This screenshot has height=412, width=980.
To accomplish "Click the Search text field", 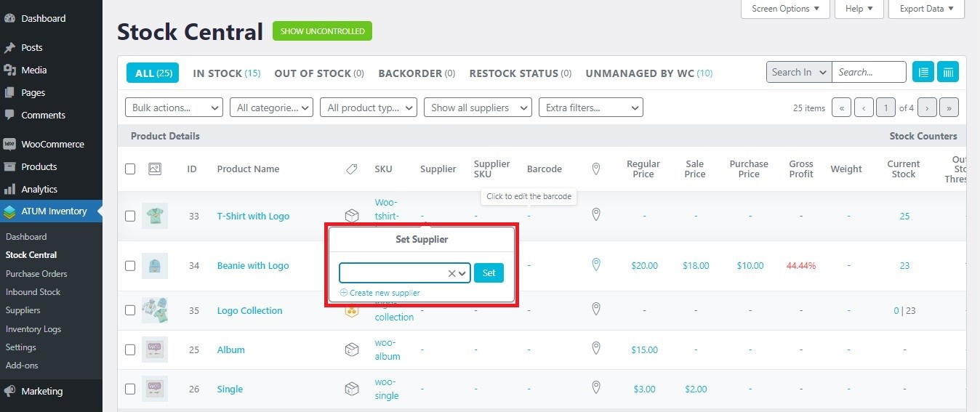I will click(x=869, y=72).
